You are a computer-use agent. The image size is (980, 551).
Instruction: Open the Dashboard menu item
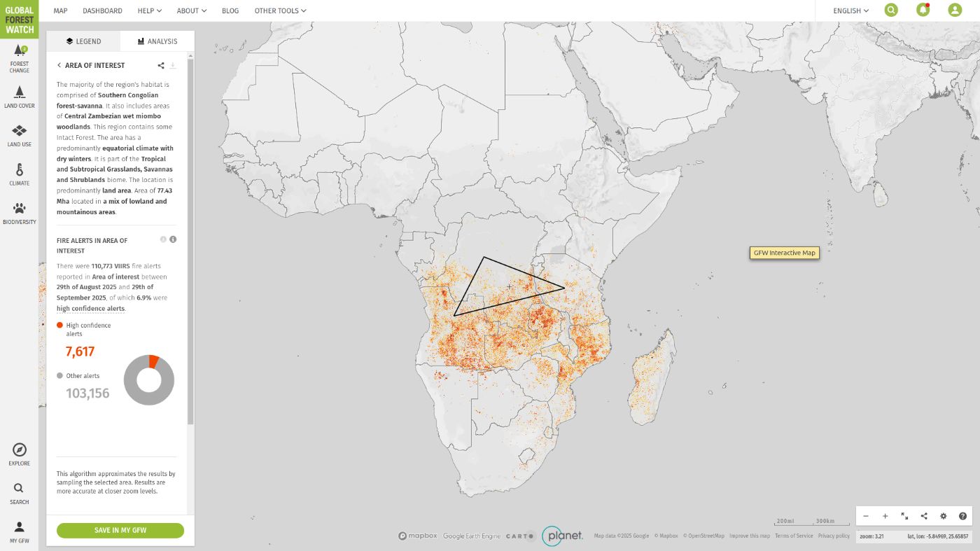coord(102,11)
